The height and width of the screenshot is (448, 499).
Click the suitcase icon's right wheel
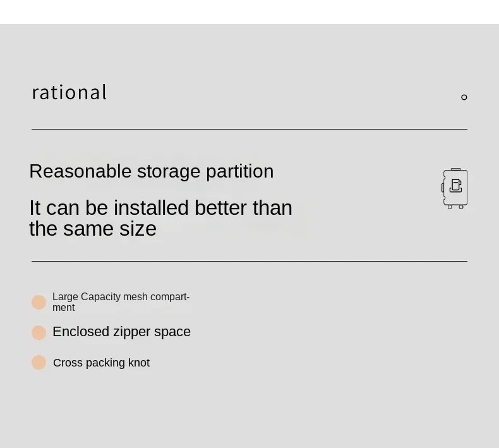point(461,207)
